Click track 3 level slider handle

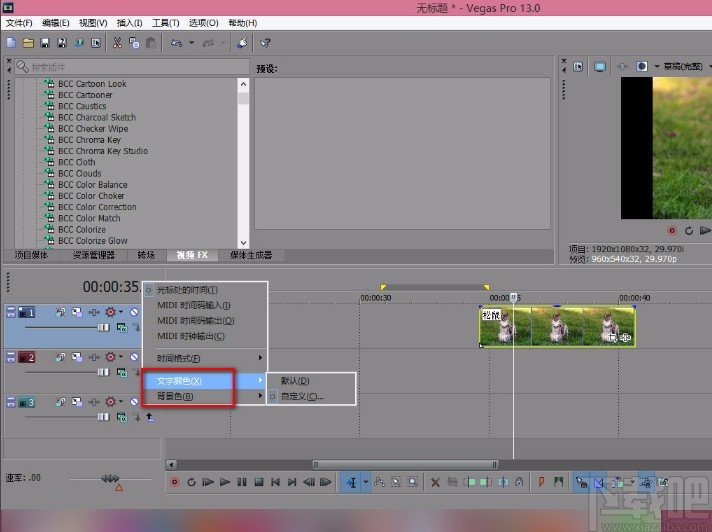point(103,417)
